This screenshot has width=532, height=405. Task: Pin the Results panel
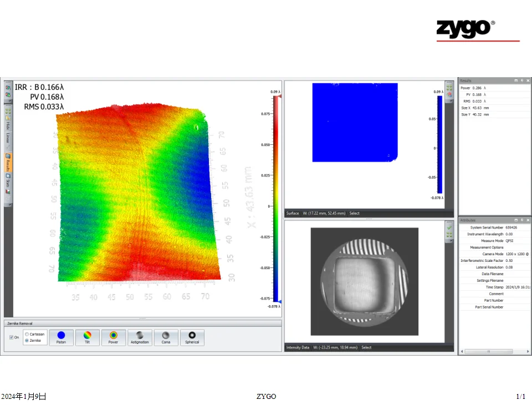pos(522,80)
